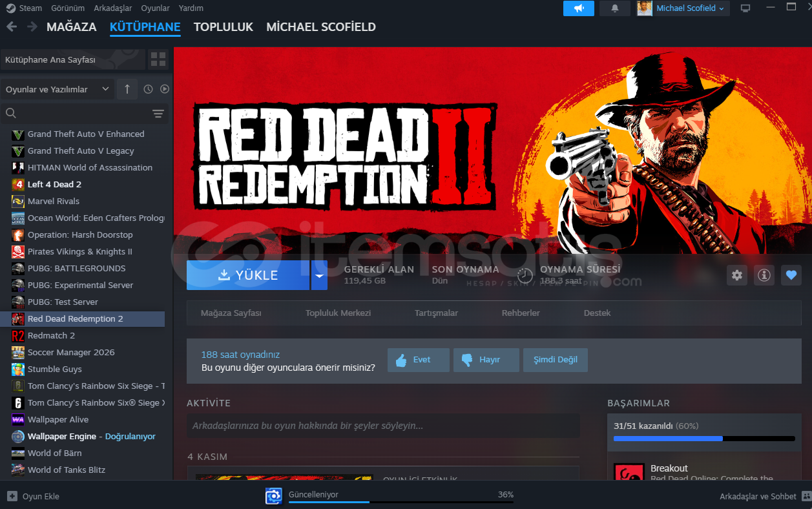Click the announcements megaphone icon
Screen dimensions: 812x509
coord(579,8)
